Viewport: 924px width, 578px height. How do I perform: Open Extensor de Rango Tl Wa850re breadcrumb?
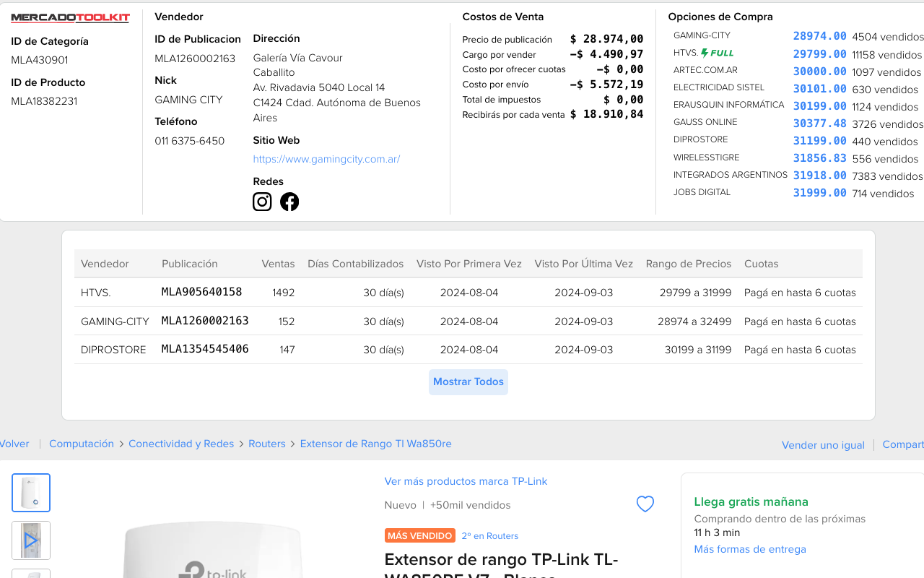tap(376, 444)
